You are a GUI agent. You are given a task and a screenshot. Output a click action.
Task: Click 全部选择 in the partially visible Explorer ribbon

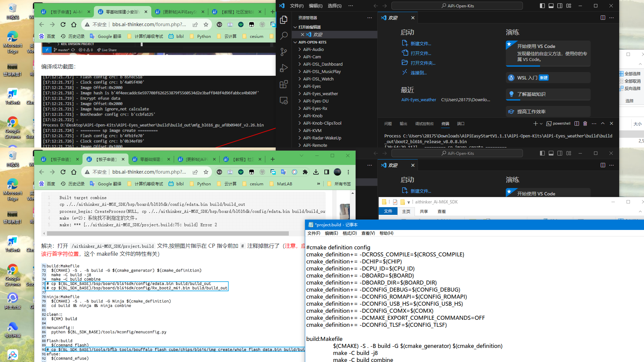630,74
